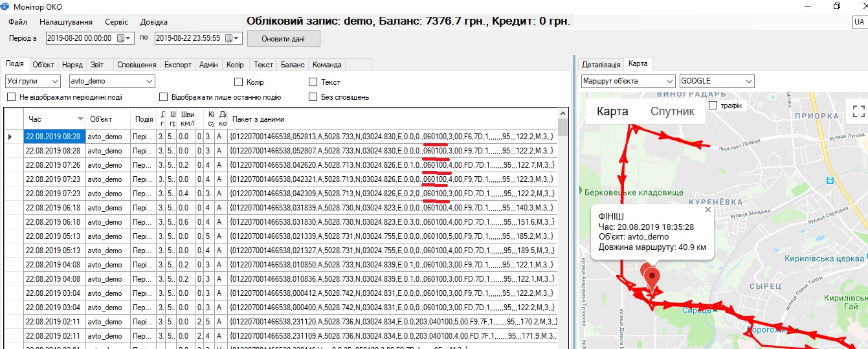
Task: Close the ФІНІШ info popup
Action: pyautogui.click(x=707, y=210)
